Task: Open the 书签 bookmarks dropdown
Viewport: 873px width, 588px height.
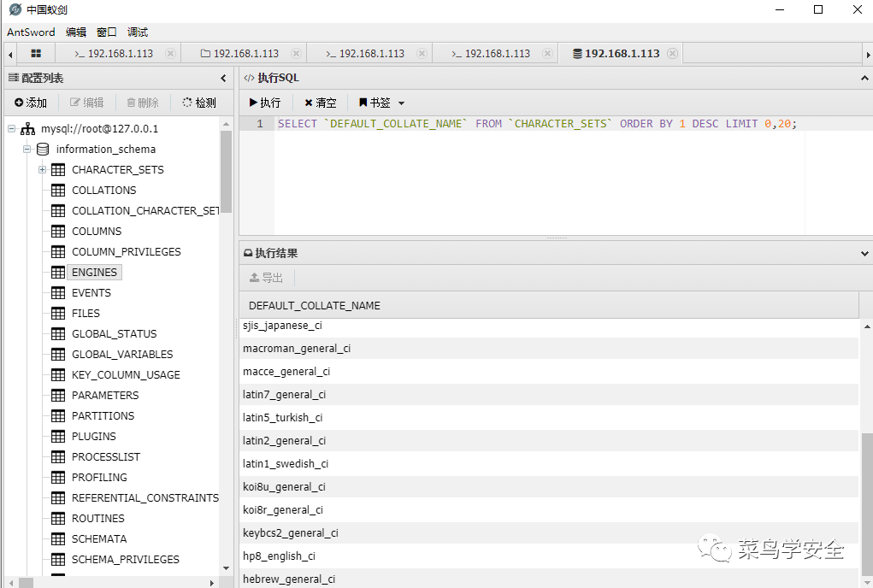Action: click(381, 103)
